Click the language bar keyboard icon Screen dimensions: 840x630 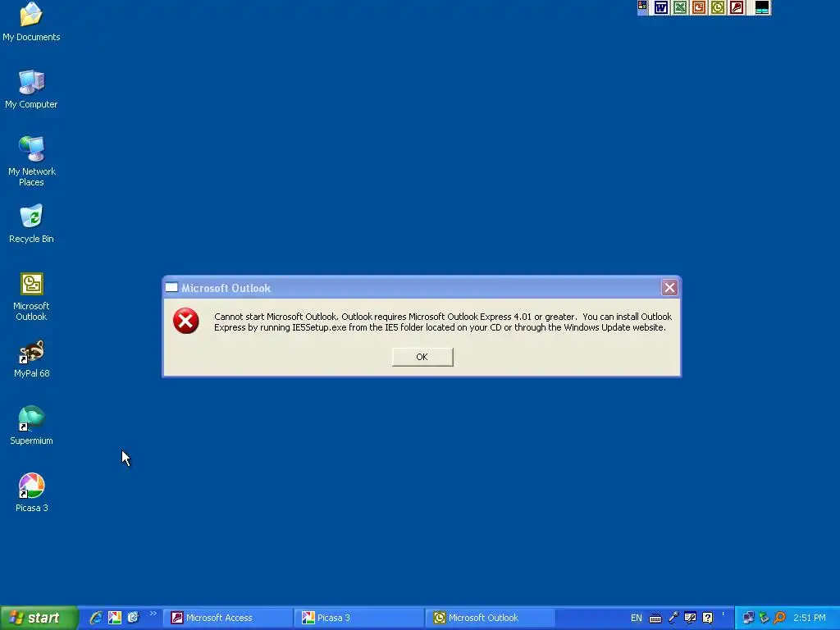tap(655, 619)
